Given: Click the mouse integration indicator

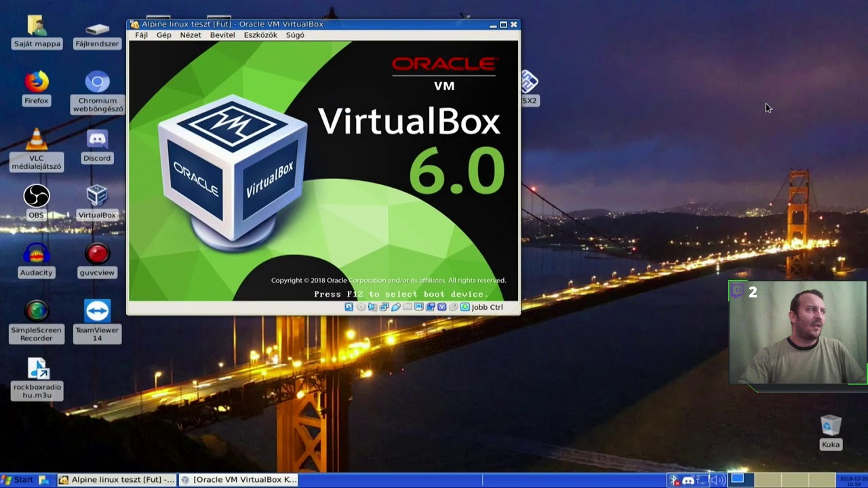Looking at the screenshot, I should [453, 307].
